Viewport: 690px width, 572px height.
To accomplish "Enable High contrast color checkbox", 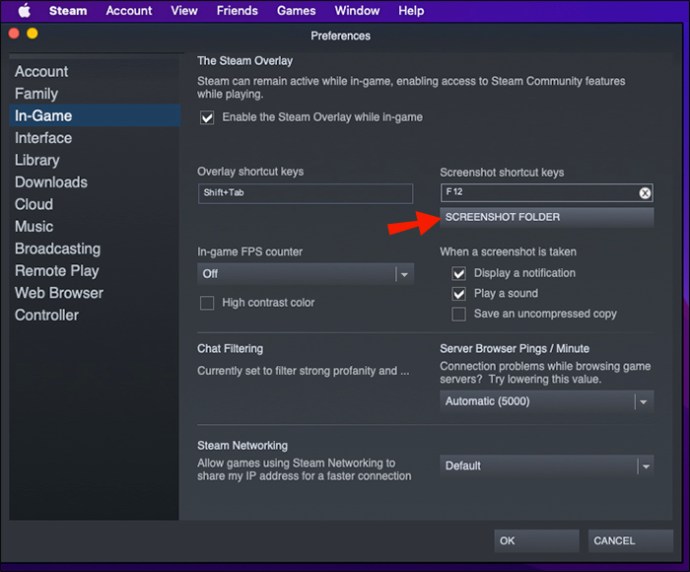I will tap(207, 303).
